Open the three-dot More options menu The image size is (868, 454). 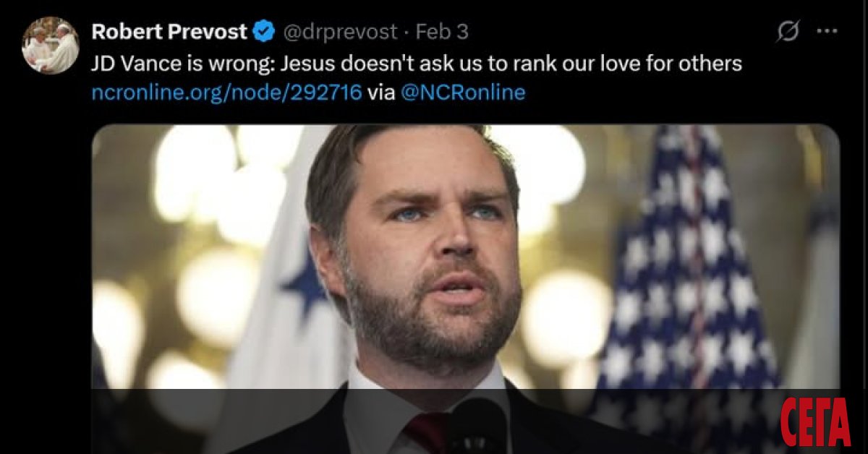pyautogui.click(x=827, y=31)
